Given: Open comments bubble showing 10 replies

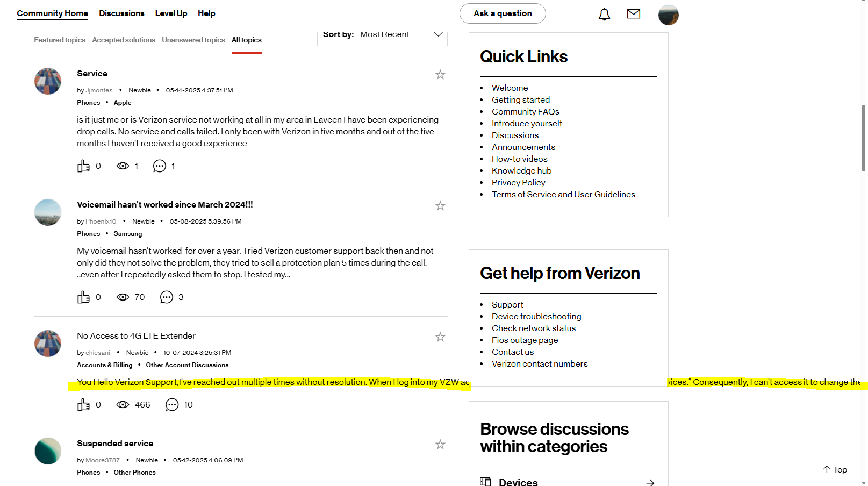Looking at the screenshot, I should click(172, 404).
